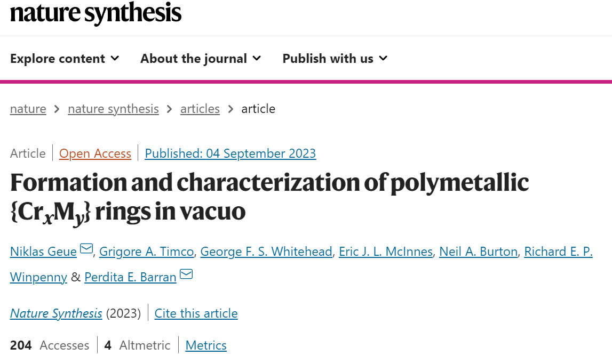The width and height of the screenshot is (612, 364).
Task: Open author George F. S. Whitehead link
Action: (266, 252)
